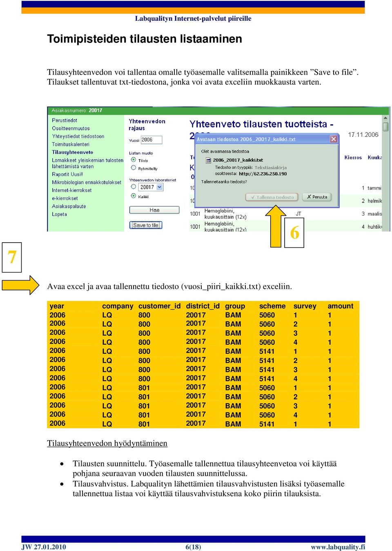Click the year column header in the table

tap(57, 306)
